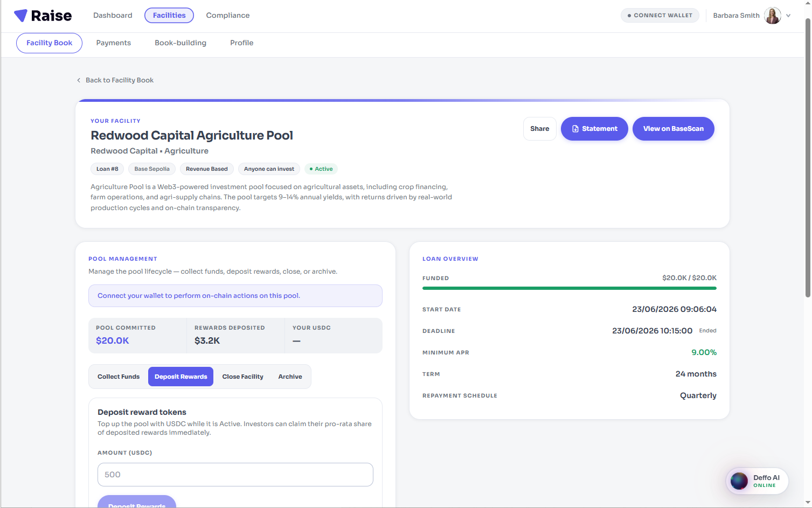Open the Book-building sub-tab
Screen dimensions: 812x508
(x=181, y=43)
